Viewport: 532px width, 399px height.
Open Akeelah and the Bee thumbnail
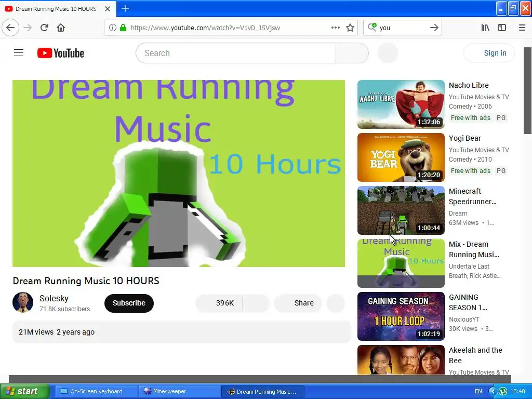coord(401,360)
